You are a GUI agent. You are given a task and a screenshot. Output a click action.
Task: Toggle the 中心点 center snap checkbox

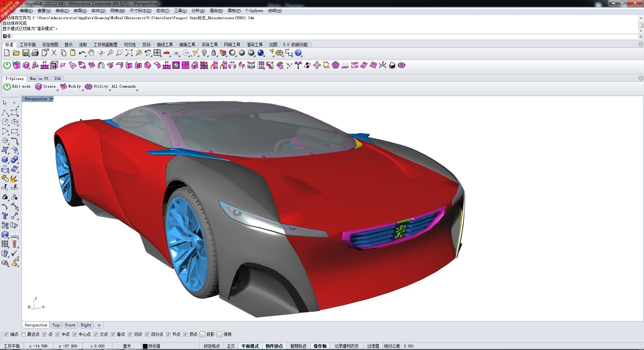75,334
